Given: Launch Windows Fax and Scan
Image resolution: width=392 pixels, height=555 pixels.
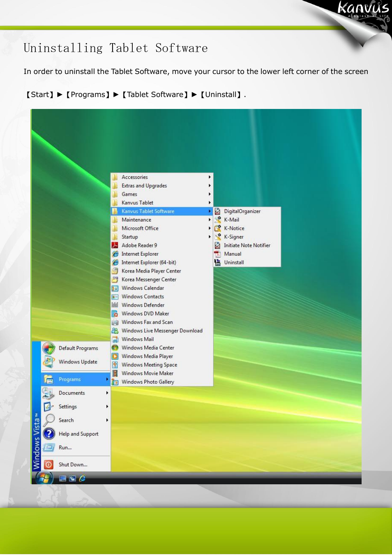Looking at the screenshot, I should coord(162,322).
